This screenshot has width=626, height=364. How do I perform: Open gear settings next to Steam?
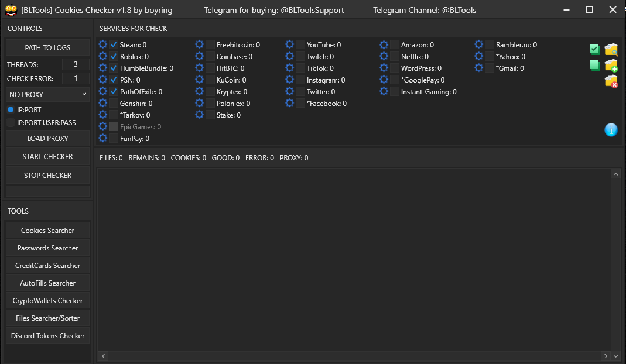[102, 44]
